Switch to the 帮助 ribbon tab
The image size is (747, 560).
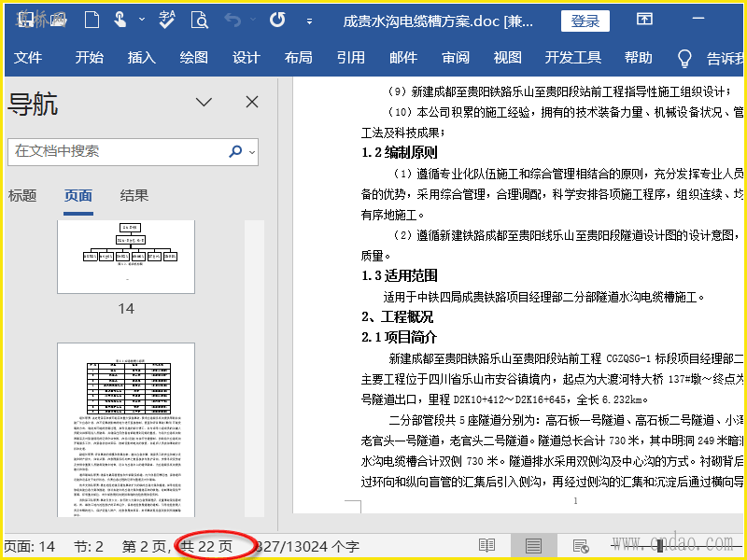pyautogui.click(x=639, y=58)
